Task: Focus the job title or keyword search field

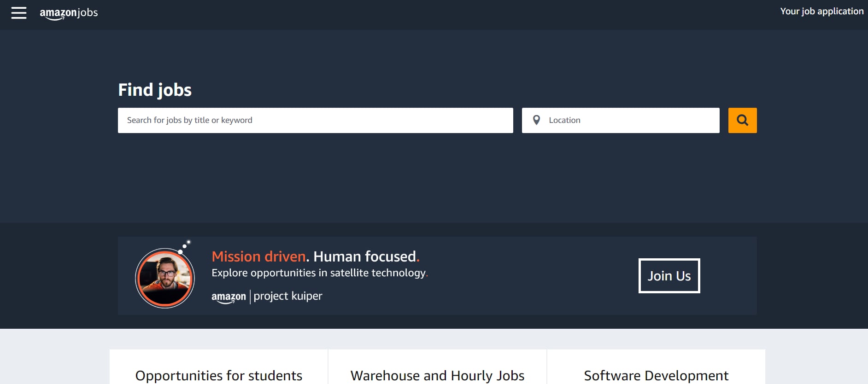Action: click(316, 121)
